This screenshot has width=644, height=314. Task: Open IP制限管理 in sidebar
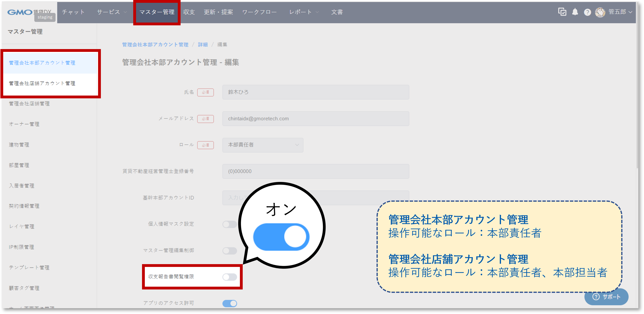(x=22, y=247)
